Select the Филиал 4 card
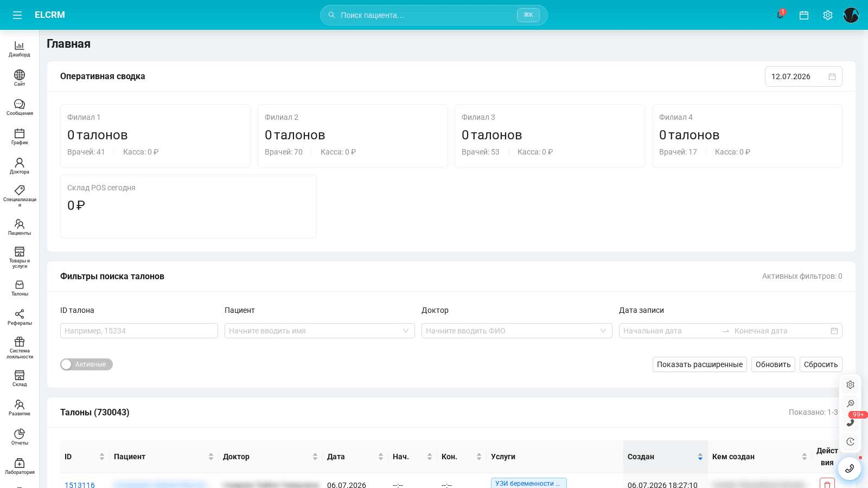This screenshot has width=868, height=488. pyautogui.click(x=747, y=136)
